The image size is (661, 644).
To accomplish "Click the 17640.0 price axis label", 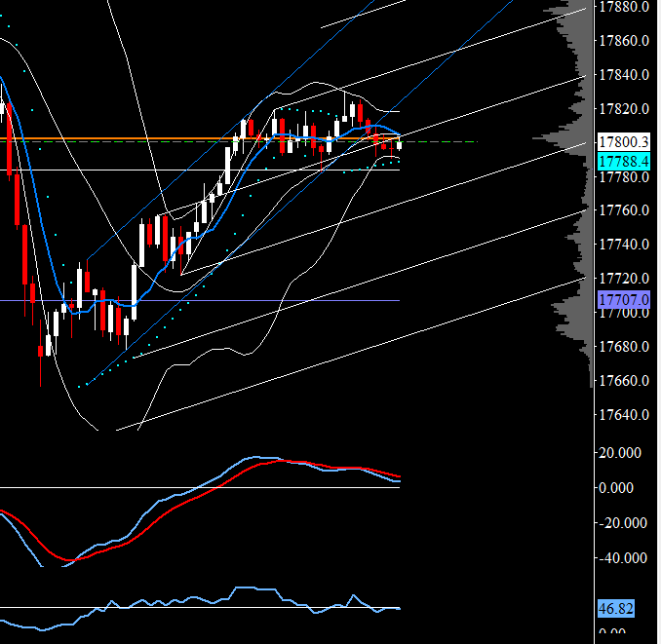I will pyautogui.click(x=624, y=415).
